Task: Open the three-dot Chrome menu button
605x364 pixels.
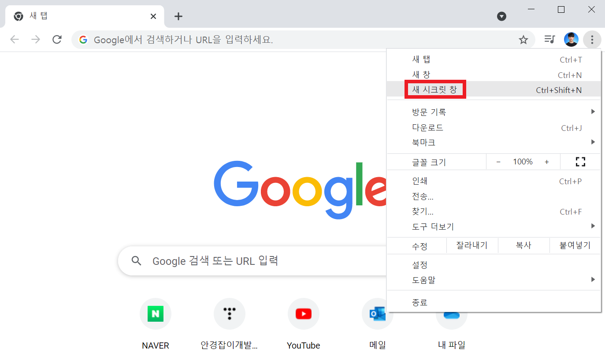Action: (x=592, y=40)
